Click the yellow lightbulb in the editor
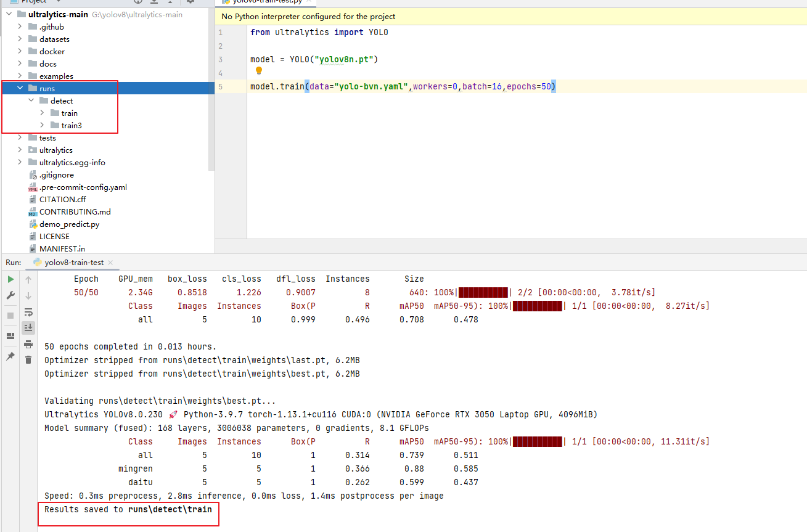 (x=259, y=71)
